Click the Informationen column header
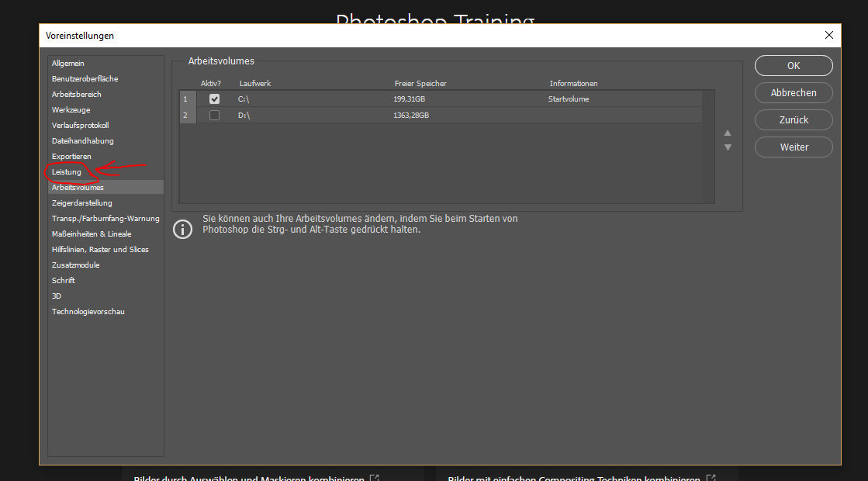This screenshot has width=868, height=481. pos(573,84)
